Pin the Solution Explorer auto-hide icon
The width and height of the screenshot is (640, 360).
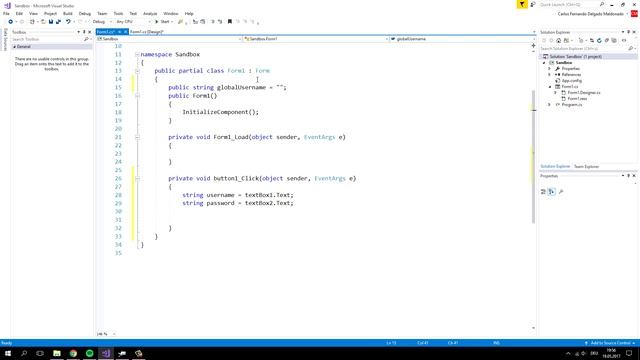tap(629, 32)
